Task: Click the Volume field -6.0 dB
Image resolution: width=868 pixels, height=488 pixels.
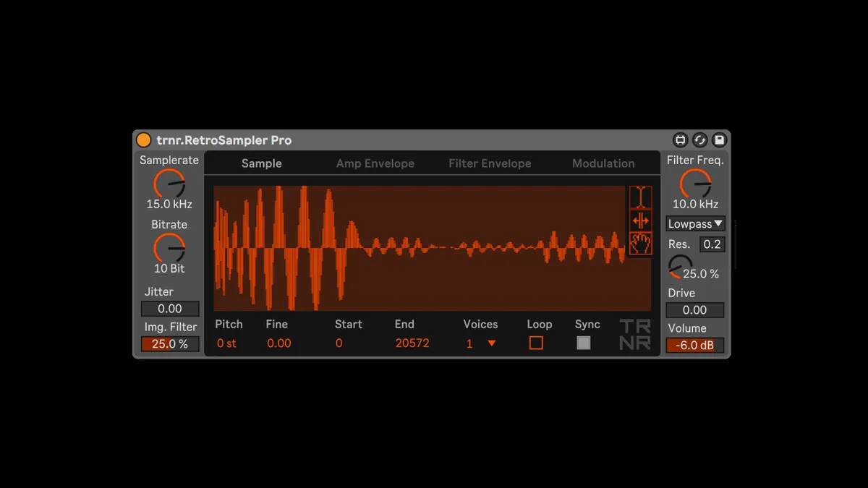Action: (695, 346)
